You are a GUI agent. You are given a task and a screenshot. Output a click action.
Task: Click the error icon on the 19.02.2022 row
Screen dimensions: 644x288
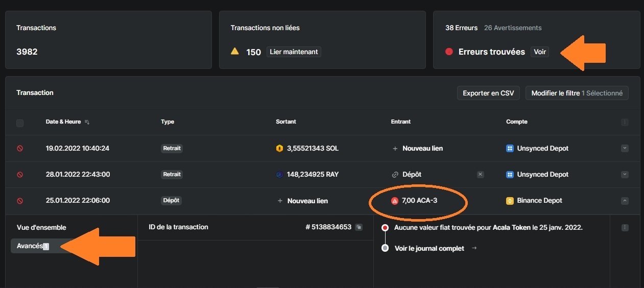point(20,149)
